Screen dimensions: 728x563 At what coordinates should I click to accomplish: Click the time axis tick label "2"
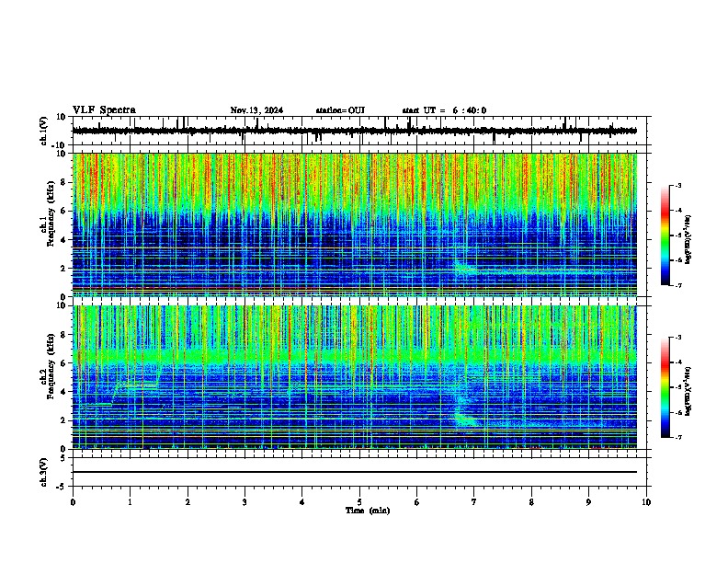click(x=188, y=502)
